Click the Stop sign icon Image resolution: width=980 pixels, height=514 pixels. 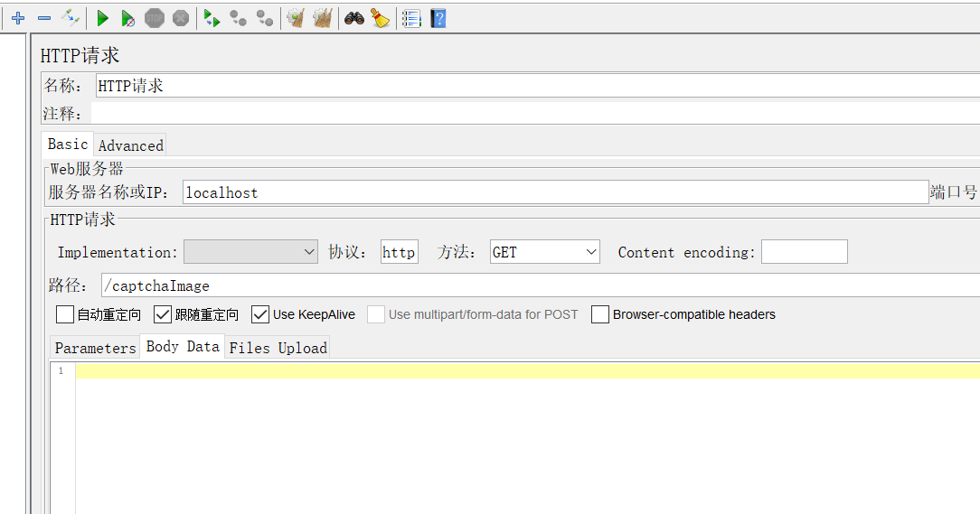click(155, 18)
